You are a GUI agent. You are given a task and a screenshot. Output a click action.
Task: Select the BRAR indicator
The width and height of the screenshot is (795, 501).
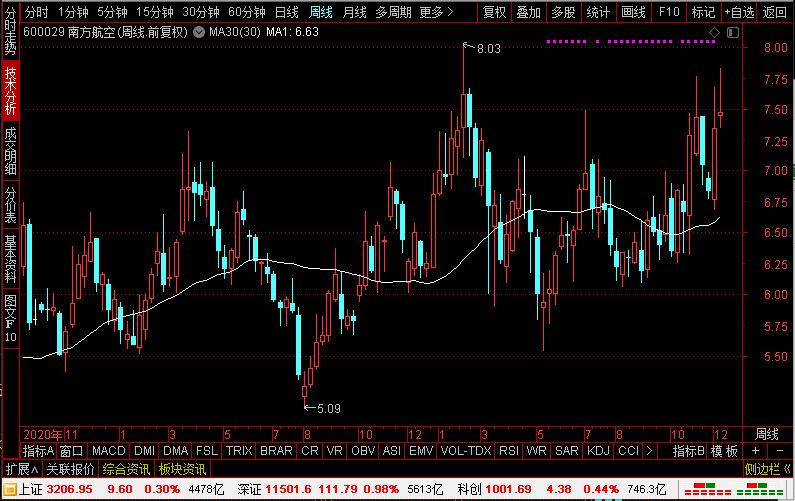276,451
